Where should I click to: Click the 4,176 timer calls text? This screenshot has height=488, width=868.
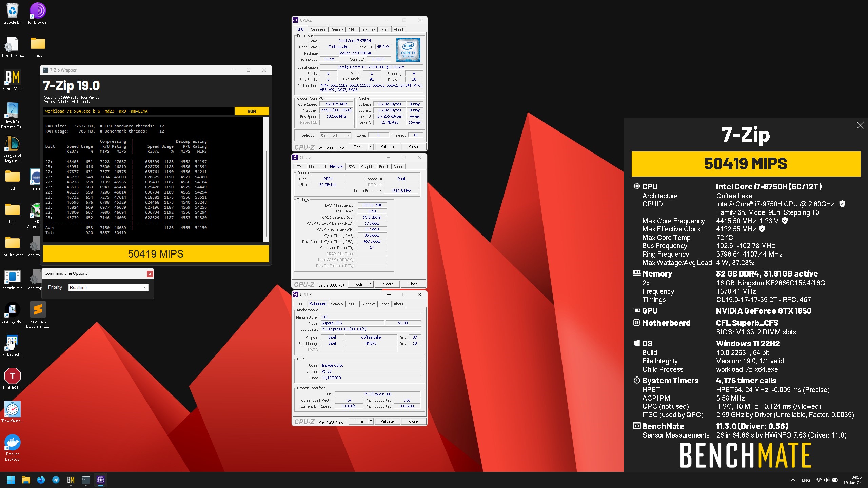[x=746, y=381]
